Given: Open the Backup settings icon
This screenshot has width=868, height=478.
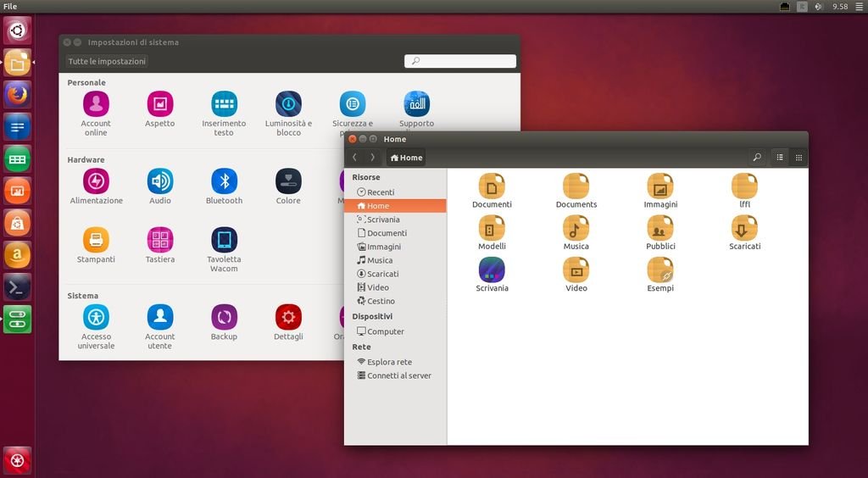Looking at the screenshot, I should pos(224,318).
